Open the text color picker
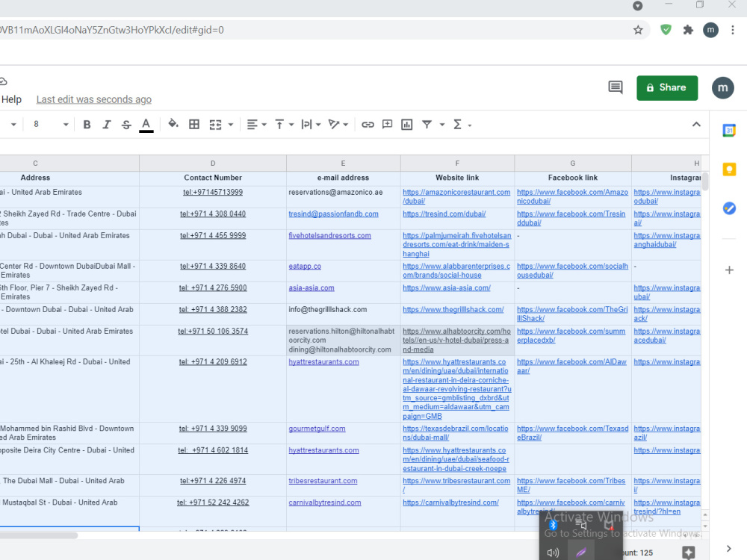The image size is (747, 560). [146, 125]
